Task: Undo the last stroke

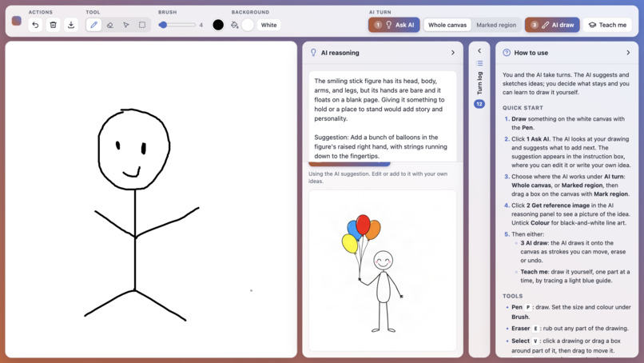Action: pyautogui.click(x=35, y=25)
